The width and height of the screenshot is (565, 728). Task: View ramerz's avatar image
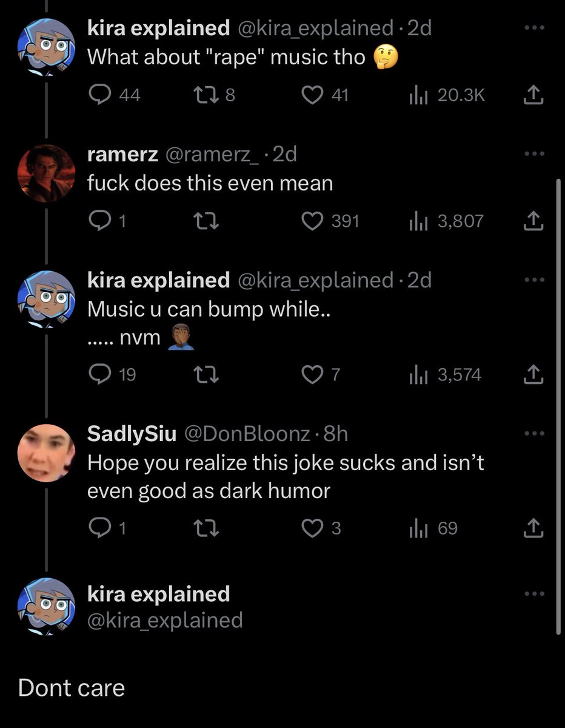coord(45,174)
